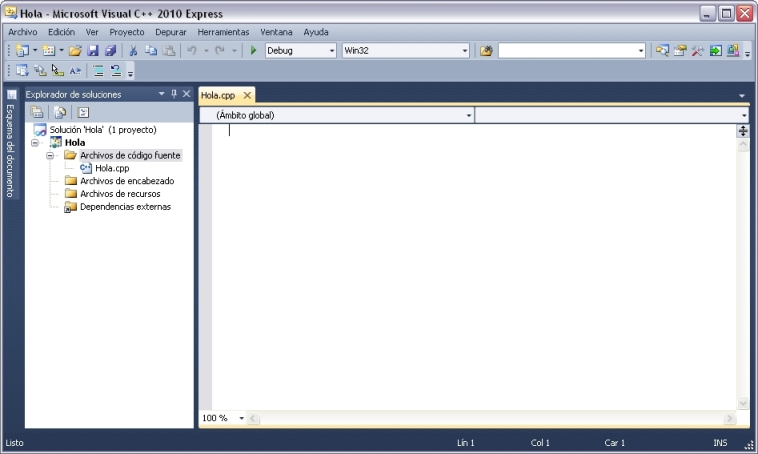758x454 pixels.
Task: Open the standard toolbar overflow options arrow
Action: tap(747, 53)
